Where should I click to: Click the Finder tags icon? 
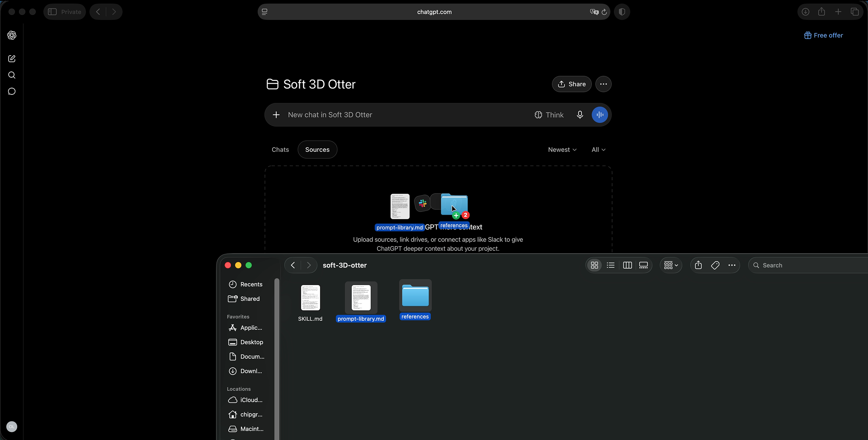pyautogui.click(x=715, y=265)
